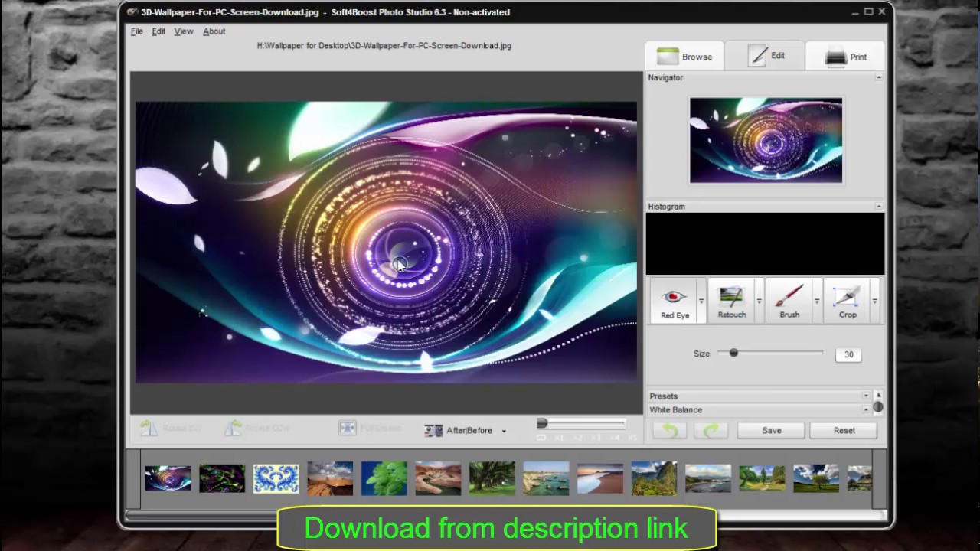Select the blue fractal pattern thumbnail

click(276, 478)
